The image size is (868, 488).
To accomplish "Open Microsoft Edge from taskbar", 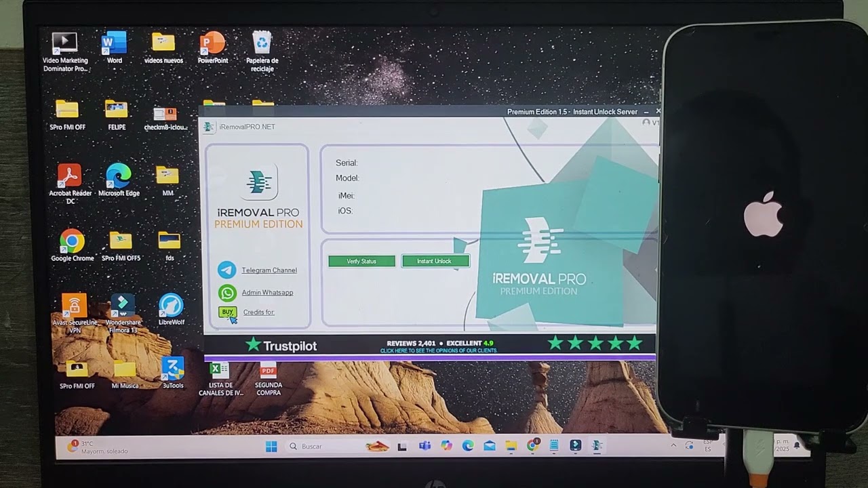I will pyautogui.click(x=468, y=446).
